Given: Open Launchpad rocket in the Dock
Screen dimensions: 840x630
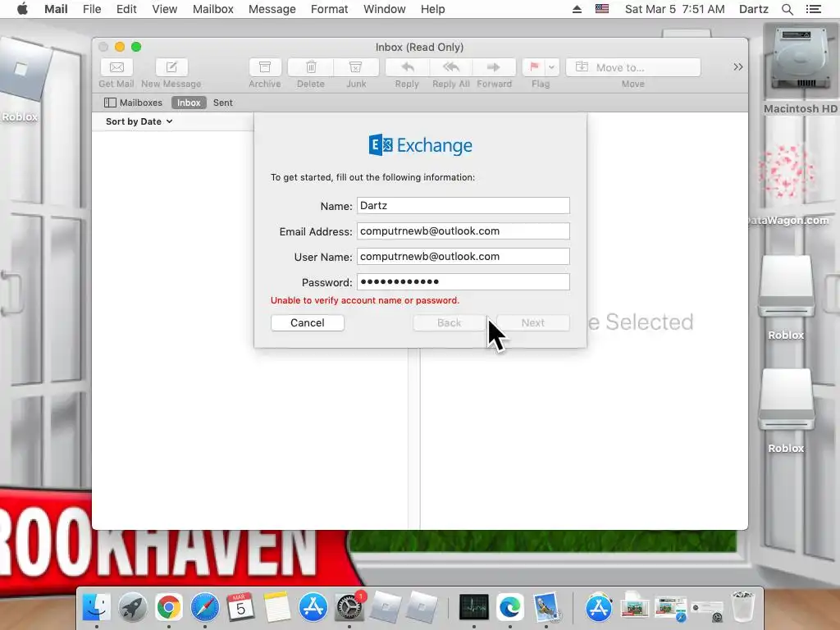Looking at the screenshot, I should (x=132, y=608).
